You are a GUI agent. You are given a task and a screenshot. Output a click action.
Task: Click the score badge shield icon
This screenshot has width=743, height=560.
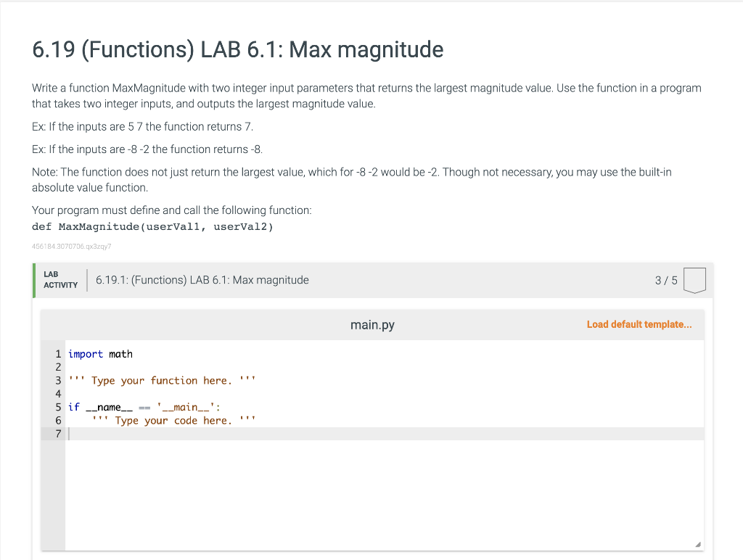694,281
